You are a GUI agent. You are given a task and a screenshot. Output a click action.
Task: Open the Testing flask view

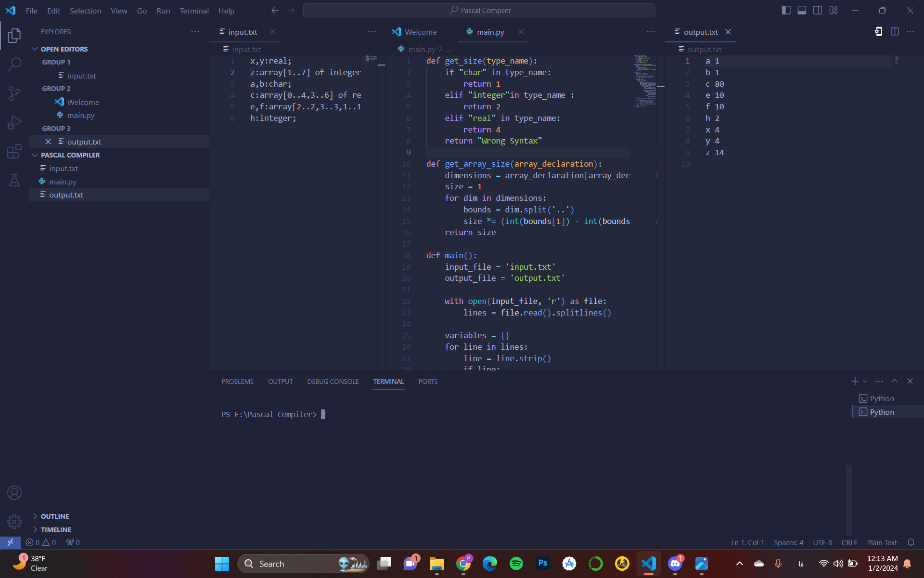coord(14,180)
